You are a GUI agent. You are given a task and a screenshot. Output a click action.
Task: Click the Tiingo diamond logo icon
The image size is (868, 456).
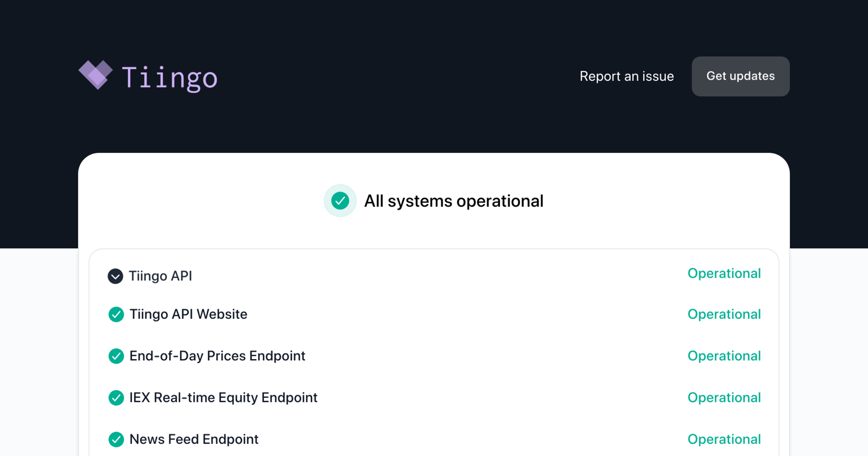(x=95, y=75)
